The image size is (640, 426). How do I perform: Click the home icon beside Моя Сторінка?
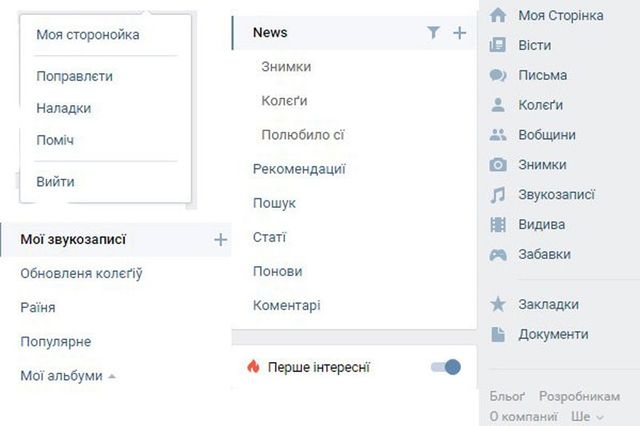[498, 15]
